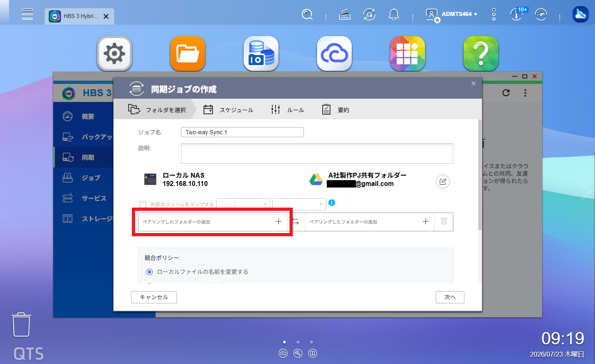Viewport: 595px width, 364px height.
Task: Select the third desktop page dot
Action: [x=312, y=342]
